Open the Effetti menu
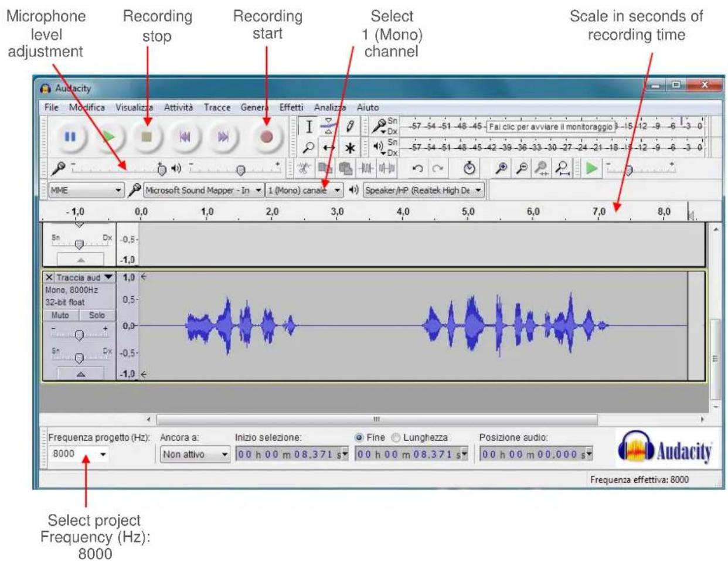Screen dimensions: 728x561 point(291,107)
